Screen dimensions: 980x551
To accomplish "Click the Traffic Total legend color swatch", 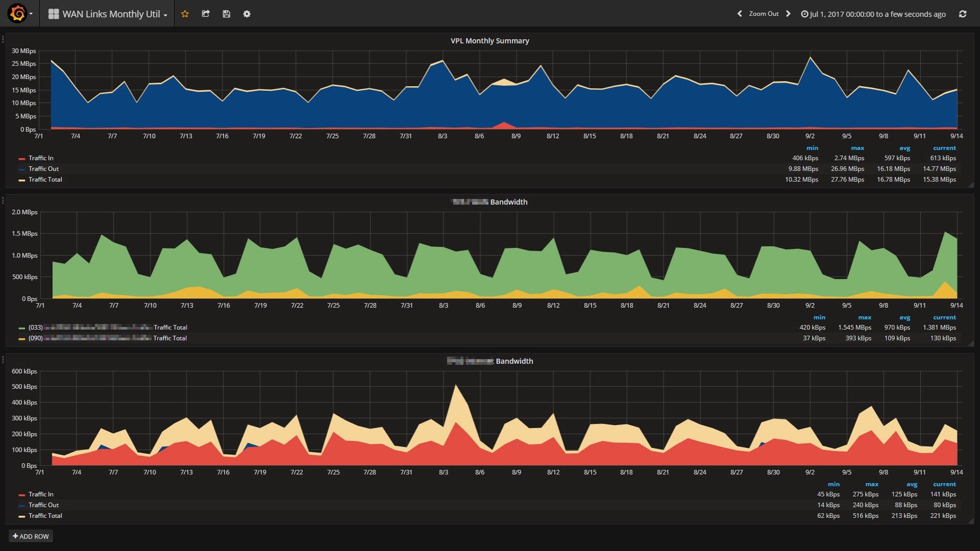I will click(x=23, y=179).
